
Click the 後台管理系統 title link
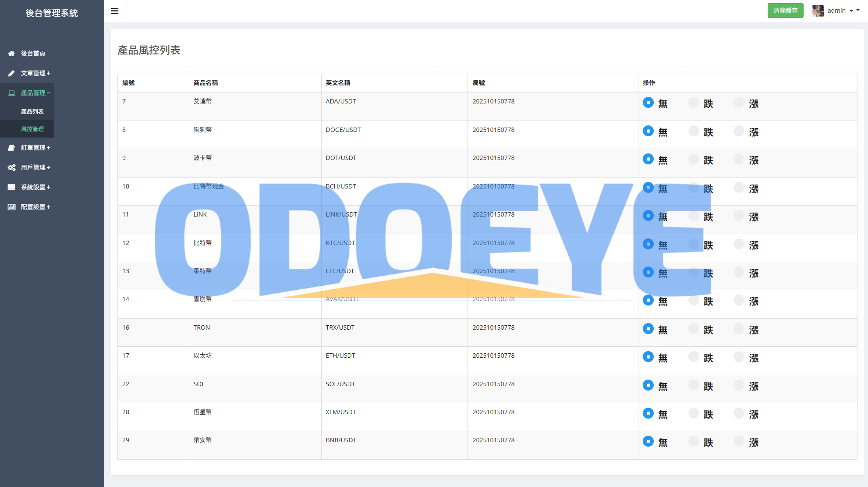pyautogui.click(x=52, y=13)
